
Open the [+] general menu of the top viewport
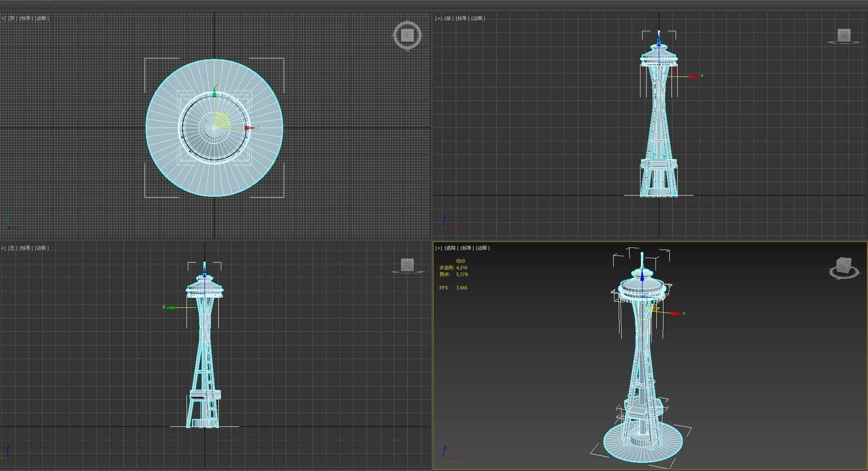(x=3, y=19)
